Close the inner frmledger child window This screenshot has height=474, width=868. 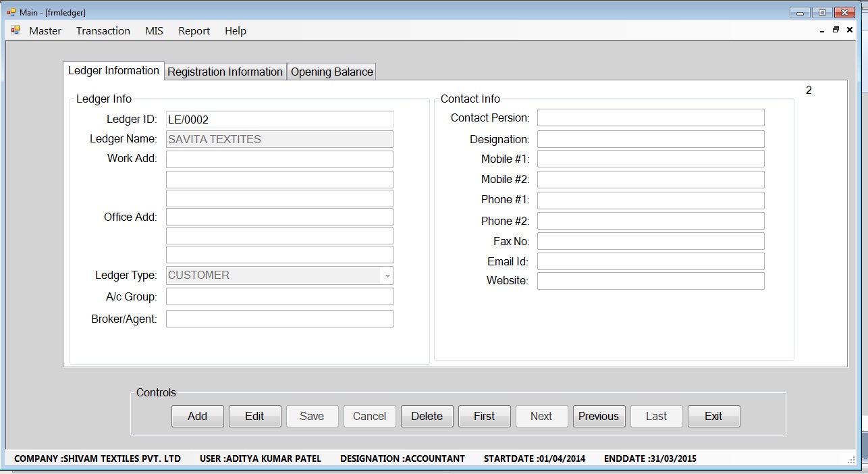click(850, 30)
